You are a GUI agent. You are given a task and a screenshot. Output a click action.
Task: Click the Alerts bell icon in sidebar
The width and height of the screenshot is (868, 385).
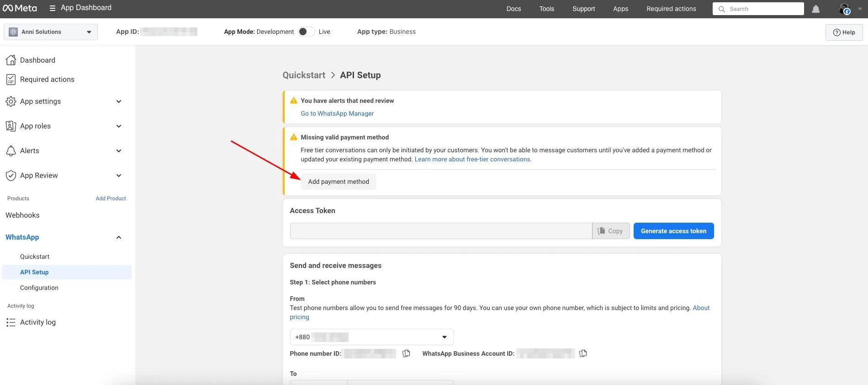(x=11, y=151)
